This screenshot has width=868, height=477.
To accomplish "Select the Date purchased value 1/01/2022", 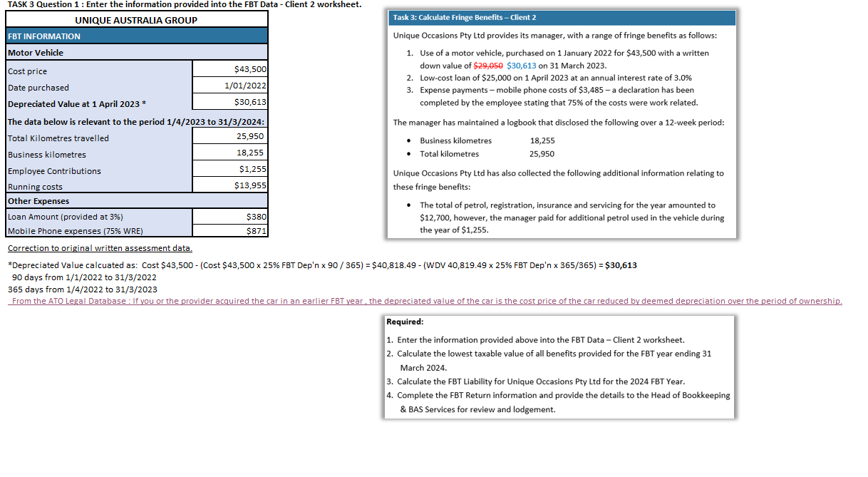I will pyautogui.click(x=230, y=86).
